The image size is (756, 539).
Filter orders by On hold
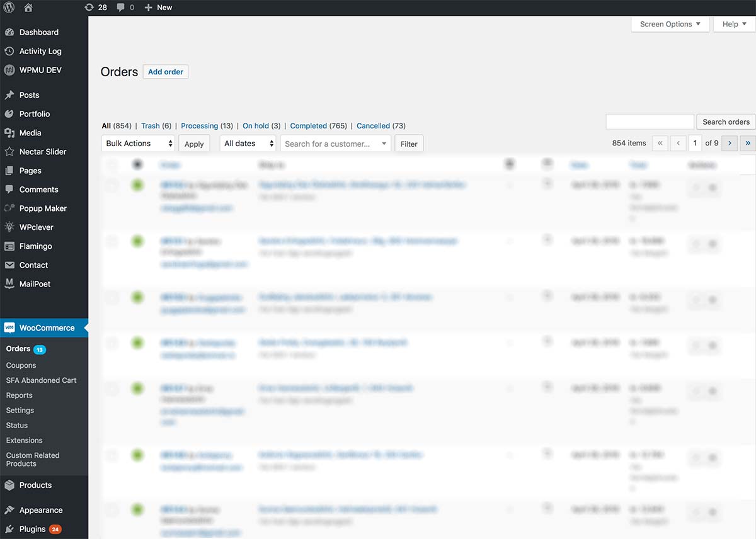coord(256,126)
